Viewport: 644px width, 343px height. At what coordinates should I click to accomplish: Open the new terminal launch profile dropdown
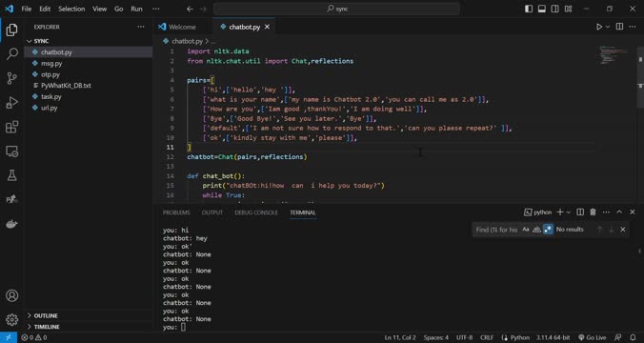[569, 212]
